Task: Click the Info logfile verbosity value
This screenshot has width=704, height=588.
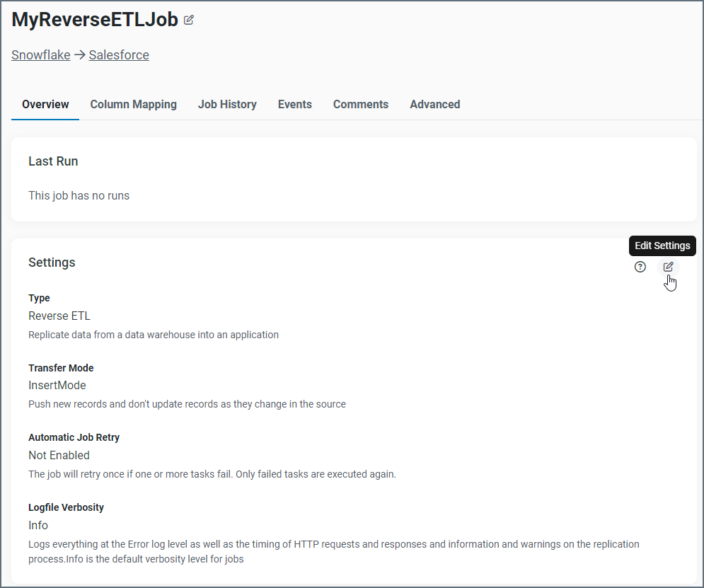Action: (x=37, y=525)
